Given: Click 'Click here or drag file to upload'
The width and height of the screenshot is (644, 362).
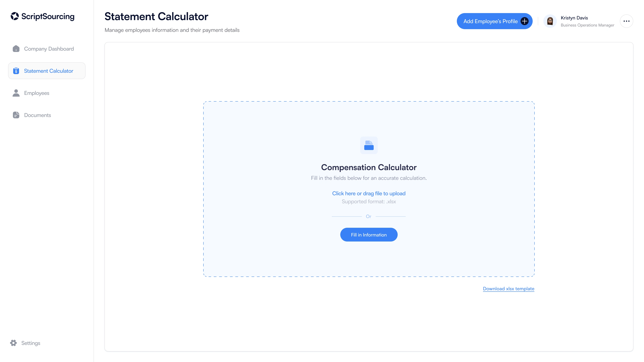Looking at the screenshot, I should click(x=369, y=193).
